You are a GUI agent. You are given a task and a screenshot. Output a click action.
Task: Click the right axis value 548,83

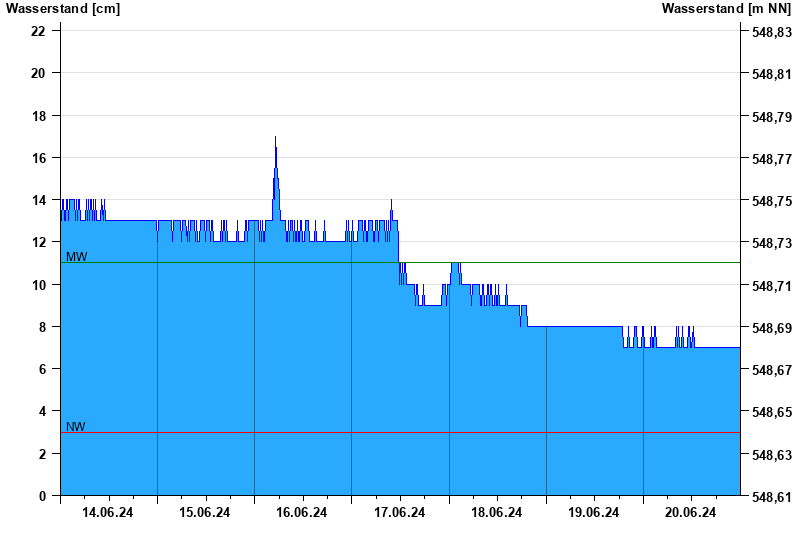point(772,32)
